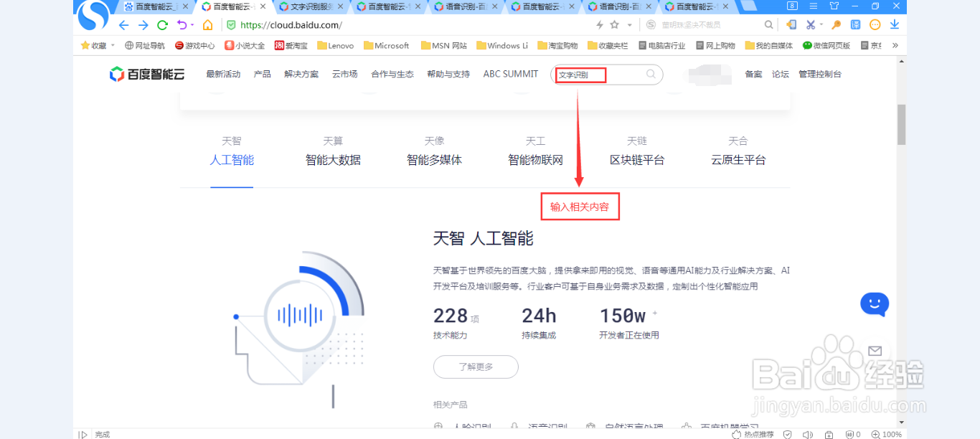Image resolution: width=980 pixels, height=439 pixels.
Task: Open the 解决方案 menu
Action: [301, 74]
